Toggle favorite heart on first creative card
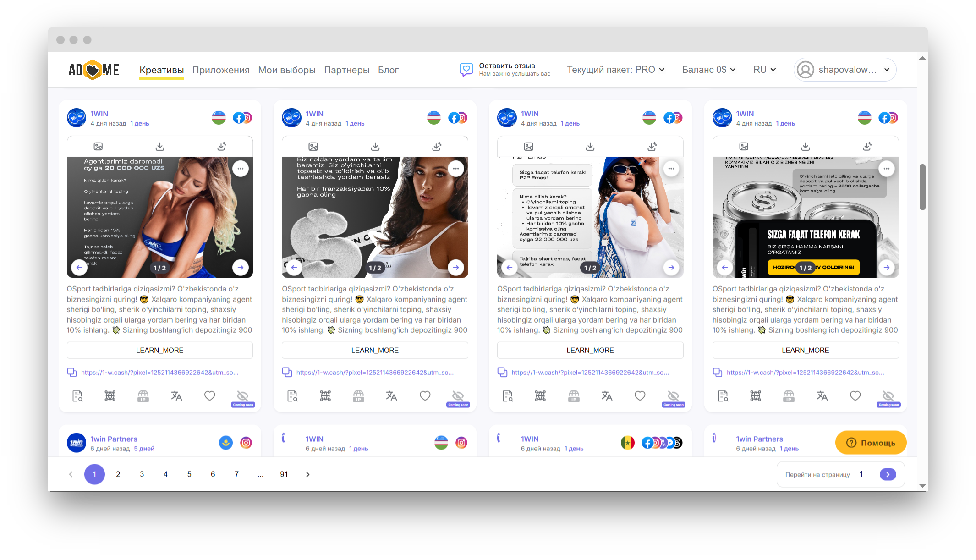This screenshot has width=976, height=560. tap(209, 396)
